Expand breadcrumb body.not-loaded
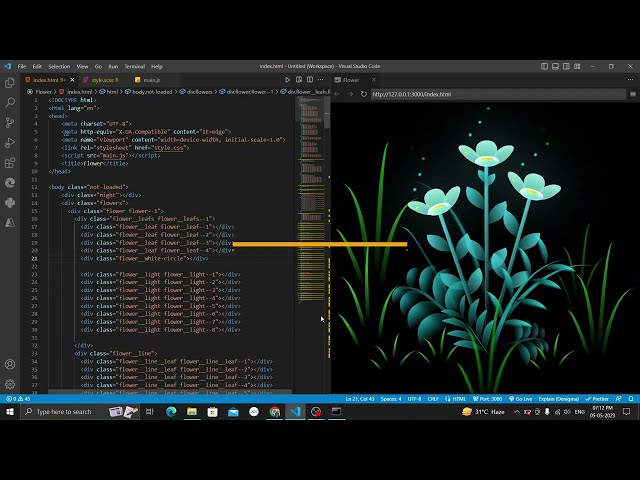The height and width of the screenshot is (480, 640). (x=149, y=92)
